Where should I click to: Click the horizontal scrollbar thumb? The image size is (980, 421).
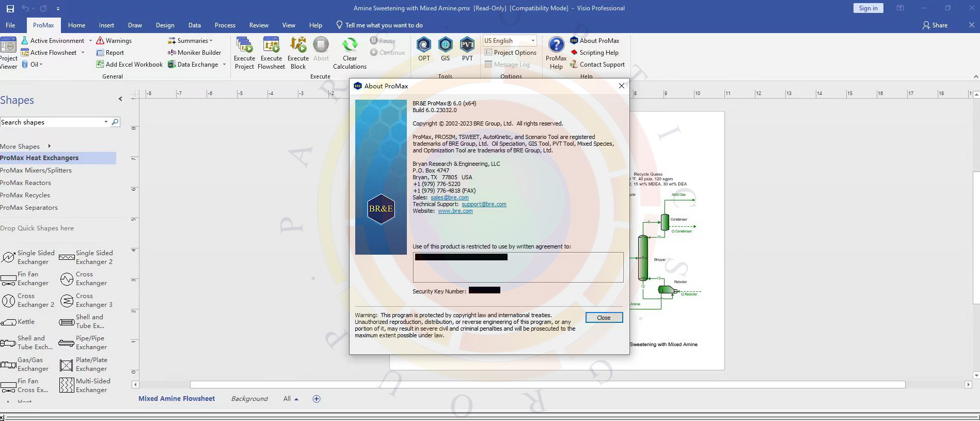(547, 384)
